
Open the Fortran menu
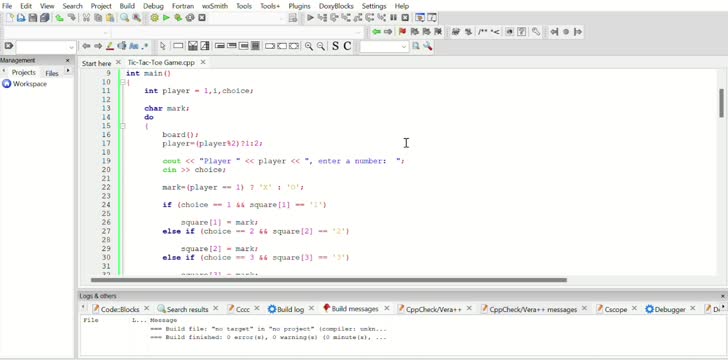click(x=182, y=6)
